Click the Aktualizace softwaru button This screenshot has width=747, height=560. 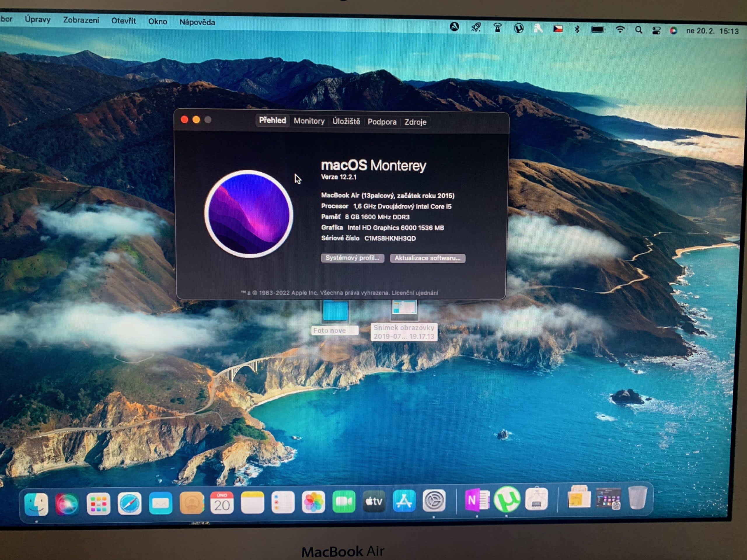click(x=427, y=258)
